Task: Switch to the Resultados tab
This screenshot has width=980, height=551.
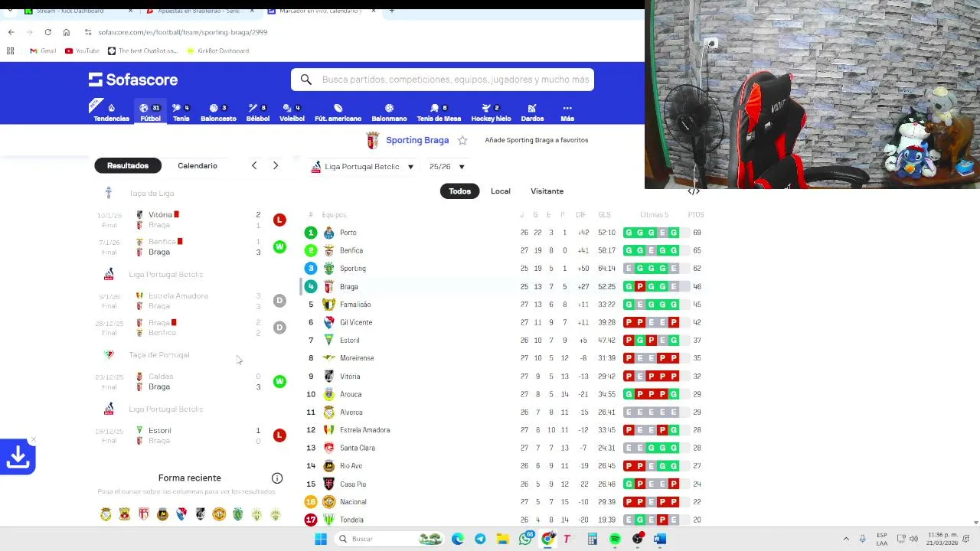Action: click(128, 165)
